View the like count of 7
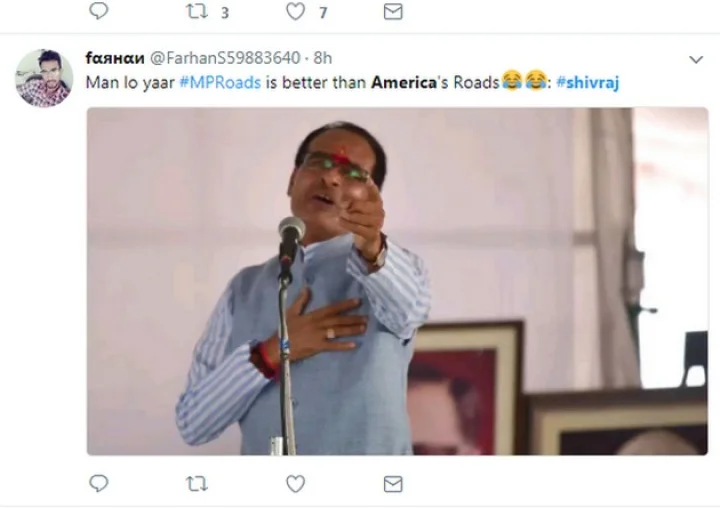This screenshot has height=508, width=720. point(322,12)
